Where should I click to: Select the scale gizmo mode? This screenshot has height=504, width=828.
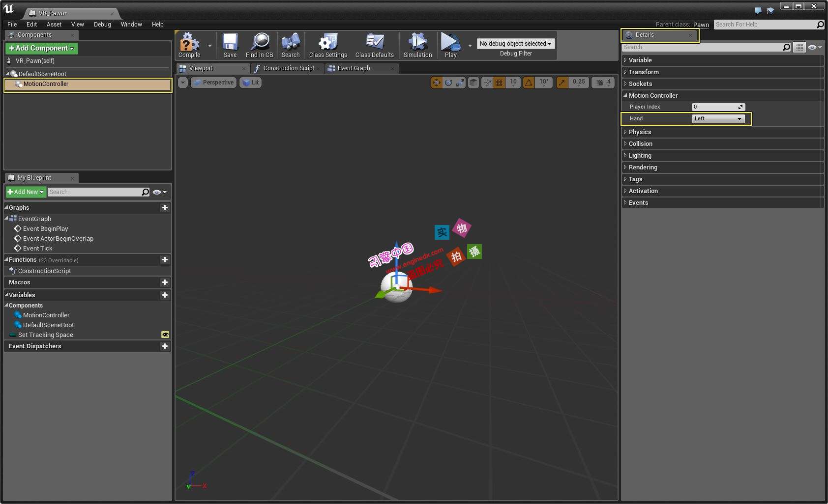click(x=460, y=83)
